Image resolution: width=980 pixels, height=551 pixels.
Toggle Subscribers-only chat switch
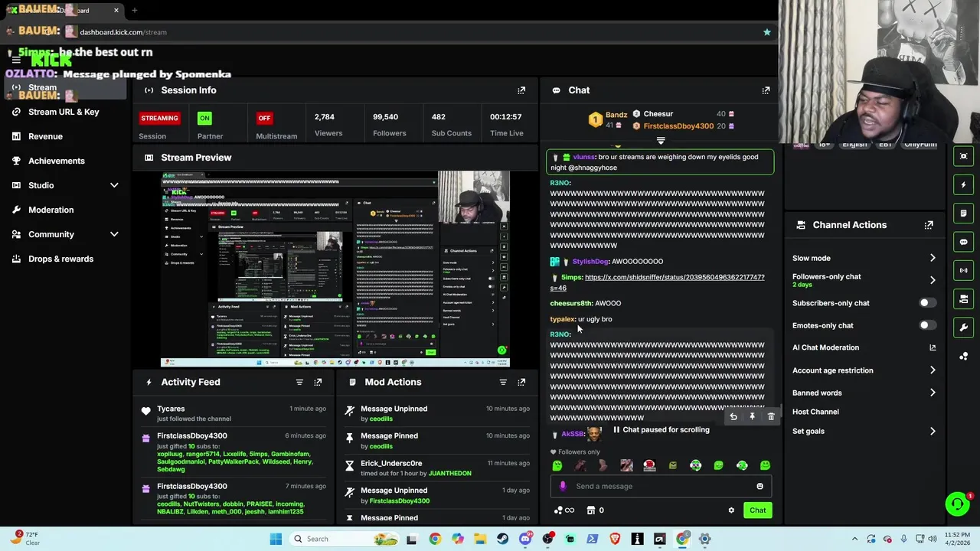click(x=926, y=303)
